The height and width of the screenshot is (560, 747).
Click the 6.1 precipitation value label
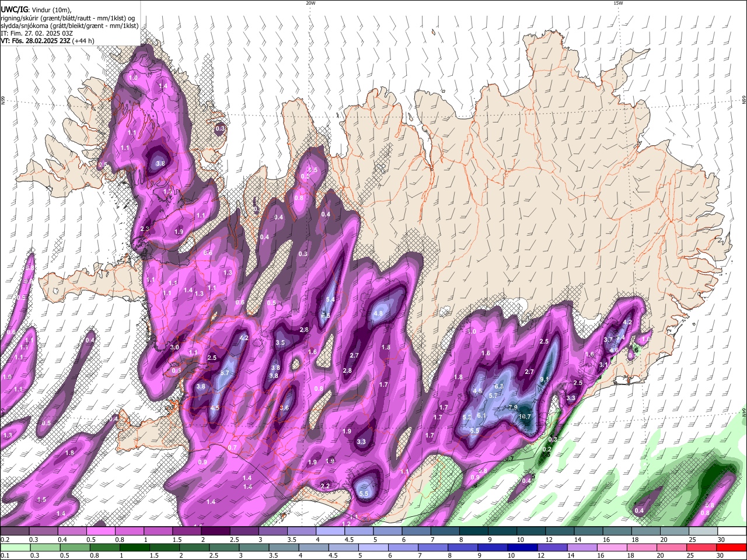[481, 415]
